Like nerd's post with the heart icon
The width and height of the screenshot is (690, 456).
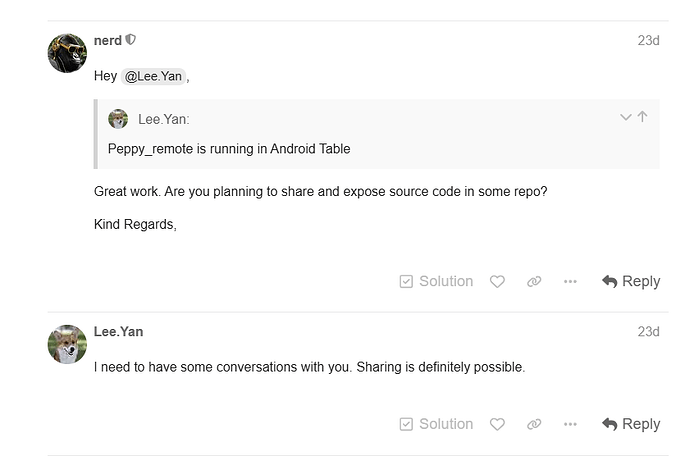click(497, 281)
